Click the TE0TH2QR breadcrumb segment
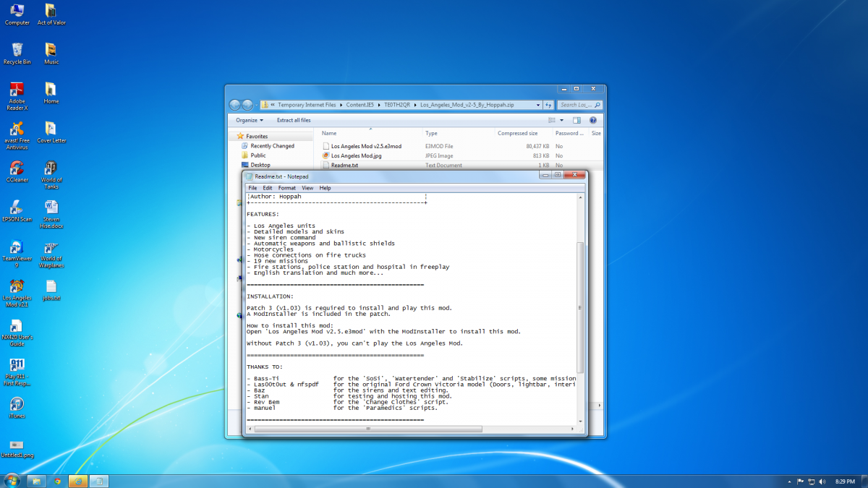This screenshot has width=868, height=488. pos(397,105)
